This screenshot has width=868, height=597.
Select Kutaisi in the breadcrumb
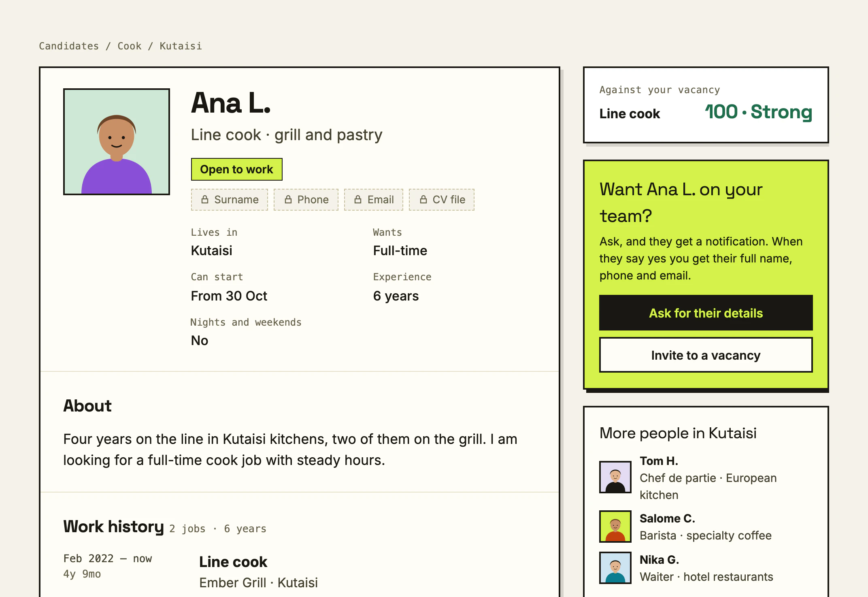(181, 46)
